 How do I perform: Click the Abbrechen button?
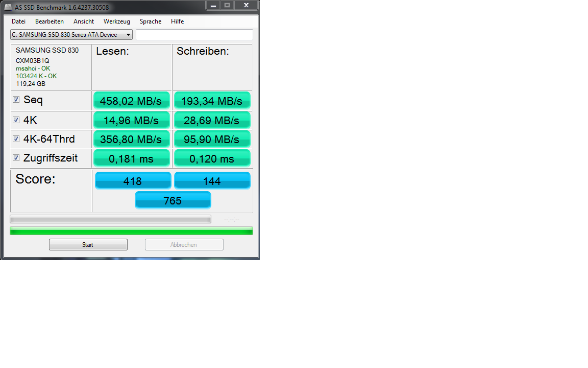(x=184, y=244)
